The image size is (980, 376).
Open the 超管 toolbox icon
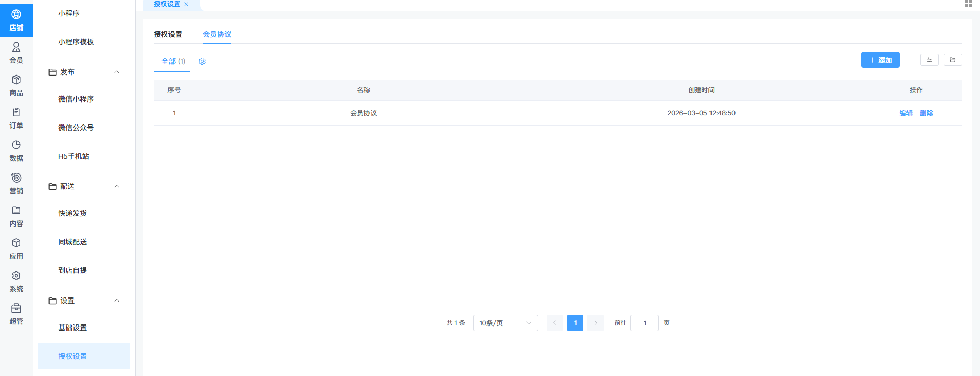pyautogui.click(x=16, y=308)
